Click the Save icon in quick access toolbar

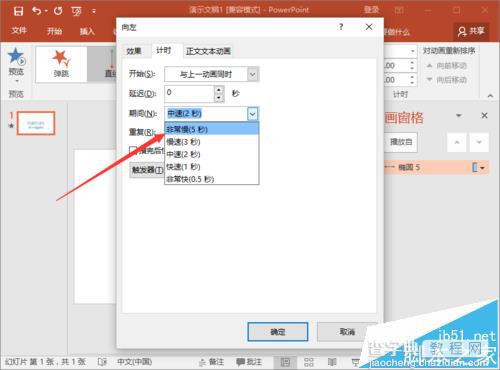pyautogui.click(x=18, y=11)
